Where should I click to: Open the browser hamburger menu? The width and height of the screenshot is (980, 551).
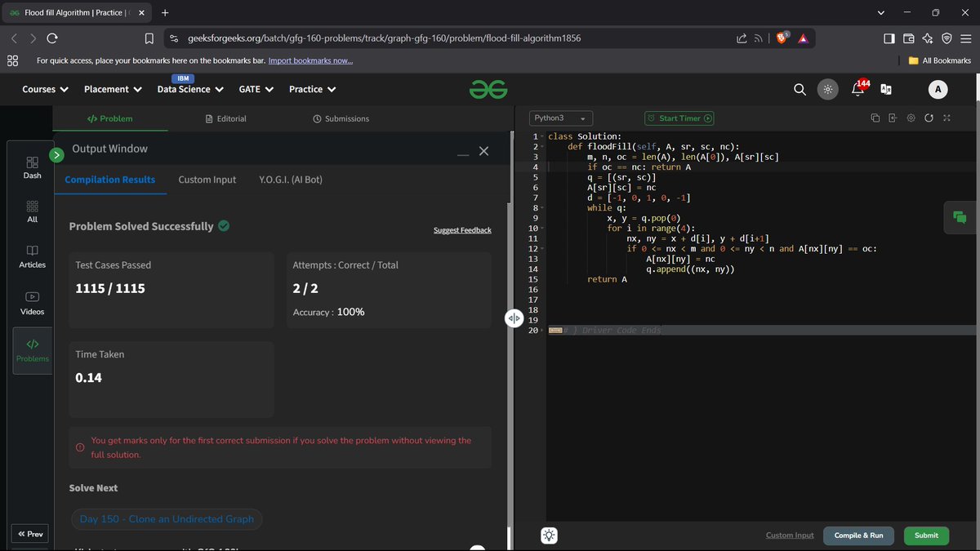(965, 38)
